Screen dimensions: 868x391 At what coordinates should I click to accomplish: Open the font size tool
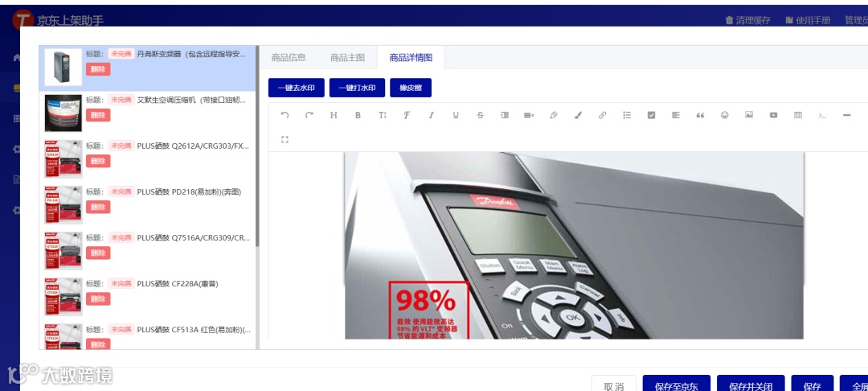point(383,115)
